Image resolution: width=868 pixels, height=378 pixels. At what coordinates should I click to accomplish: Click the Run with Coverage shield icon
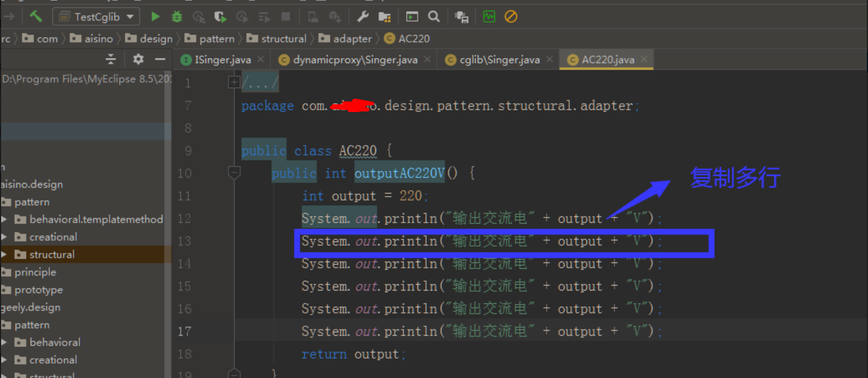[221, 17]
